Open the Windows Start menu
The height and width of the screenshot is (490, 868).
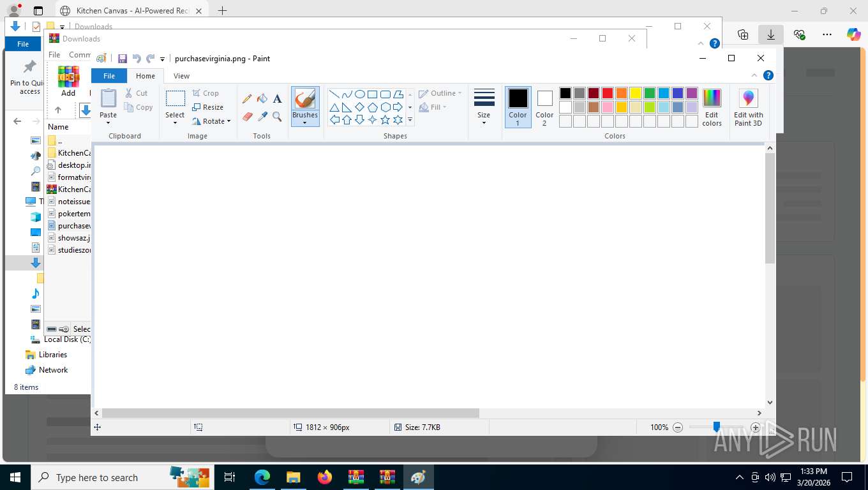click(x=15, y=477)
